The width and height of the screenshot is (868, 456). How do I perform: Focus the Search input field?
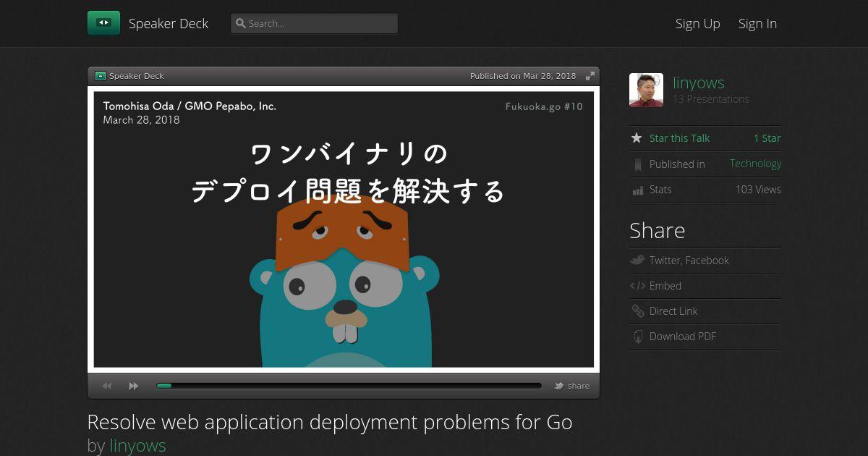click(x=314, y=23)
